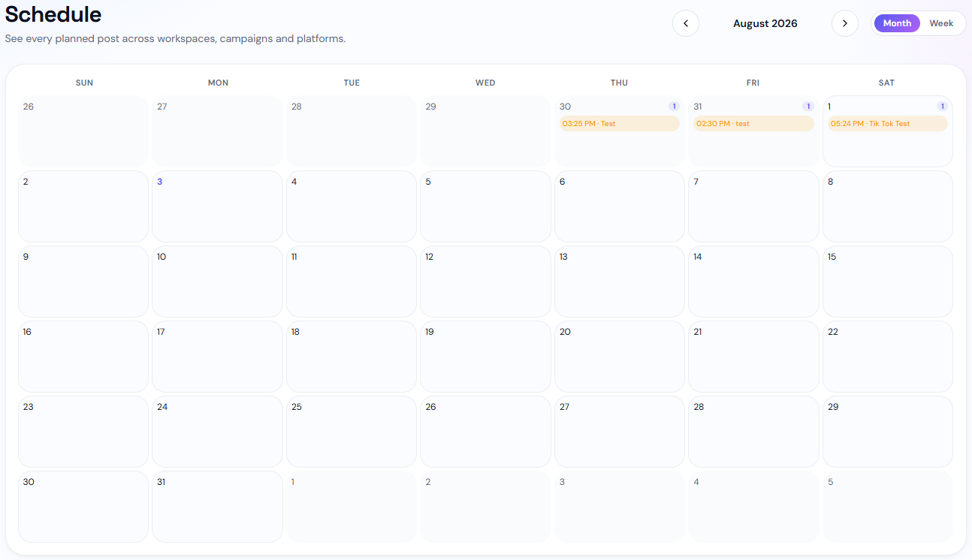Select the Saturday August 29 day cell
This screenshot has width=972, height=560.
pos(888,432)
